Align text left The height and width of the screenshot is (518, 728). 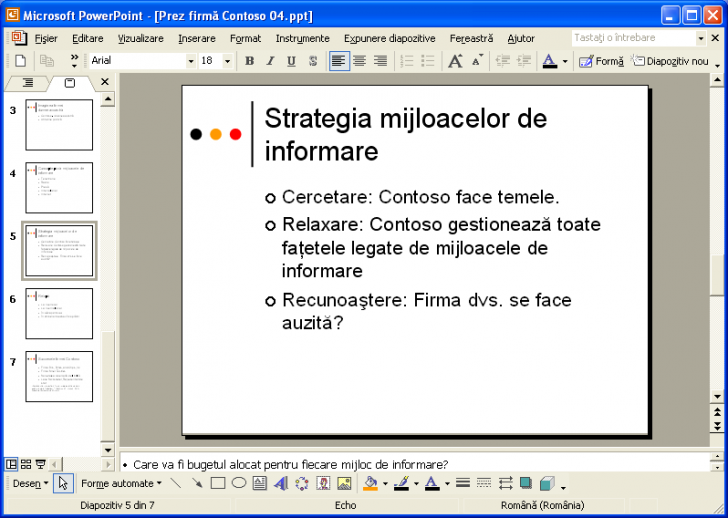point(339,61)
